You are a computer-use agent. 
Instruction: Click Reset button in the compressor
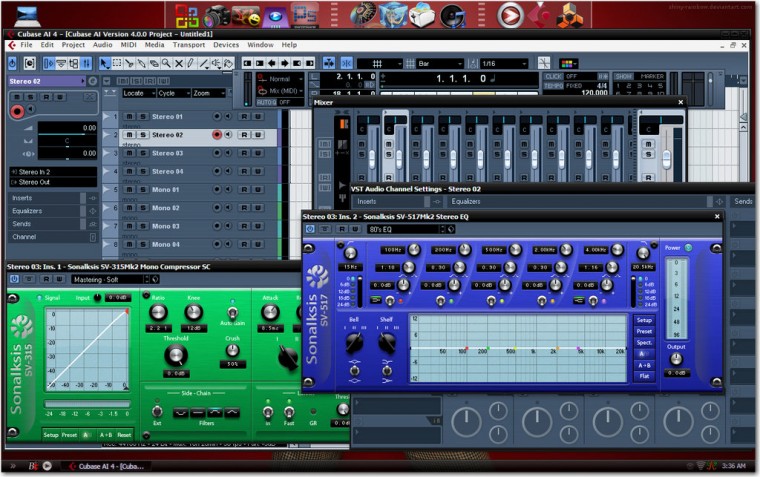[124, 435]
